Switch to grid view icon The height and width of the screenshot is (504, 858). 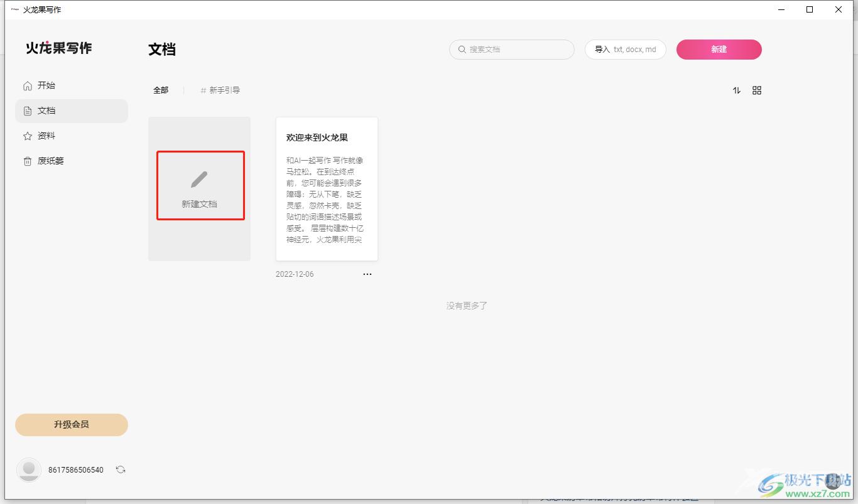coord(757,90)
